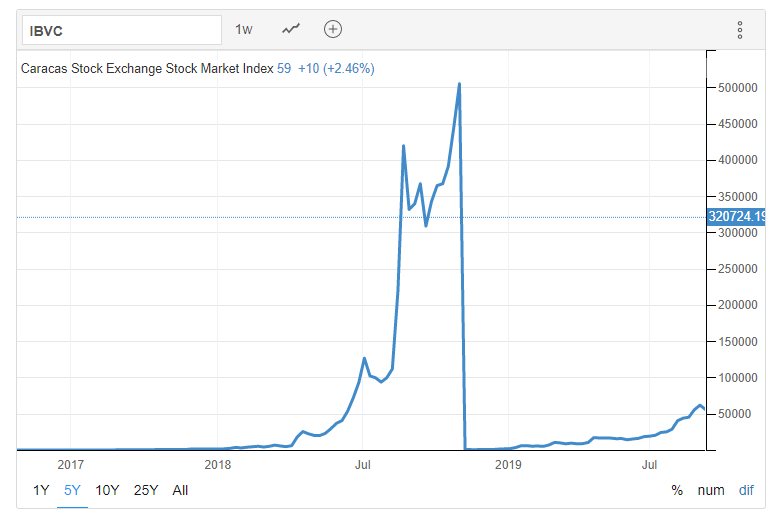
Task: Switch scale to dif mode
Action: point(746,490)
